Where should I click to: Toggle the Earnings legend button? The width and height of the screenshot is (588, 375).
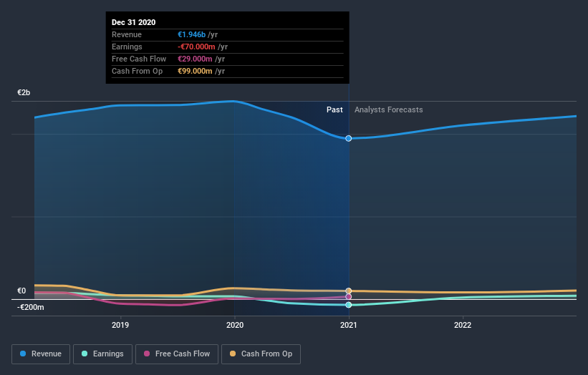click(102, 354)
